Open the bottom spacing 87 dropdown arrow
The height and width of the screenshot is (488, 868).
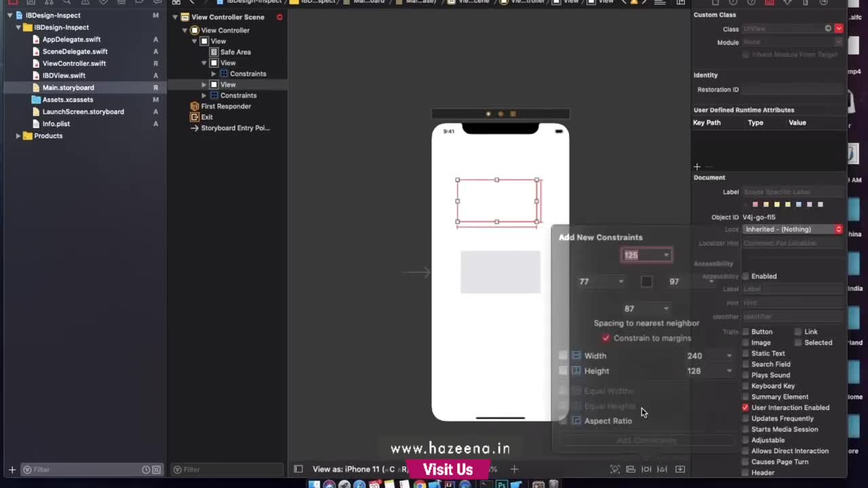coord(666,309)
